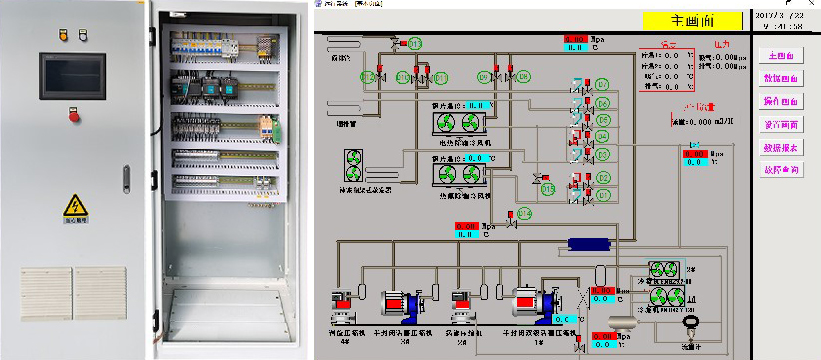Click the D14 valve indicator
This screenshot has width=821, height=360.
click(524, 213)
